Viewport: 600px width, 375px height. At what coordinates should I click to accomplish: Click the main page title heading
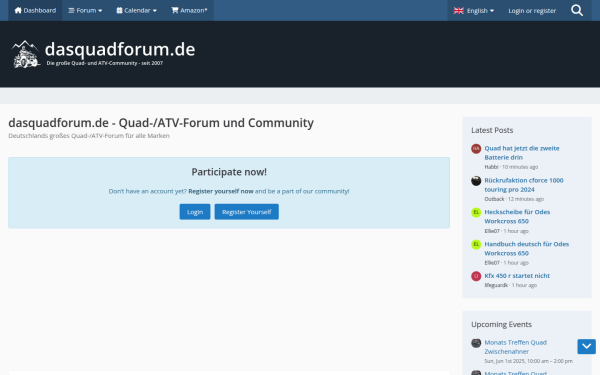pyautogui.click(x=161, y=123)
